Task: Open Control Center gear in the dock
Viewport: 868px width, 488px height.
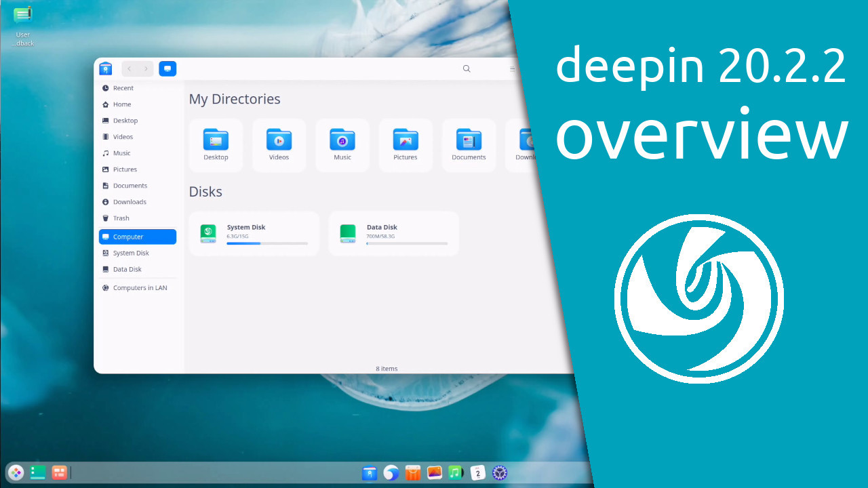Action: (x=500, y=473)
